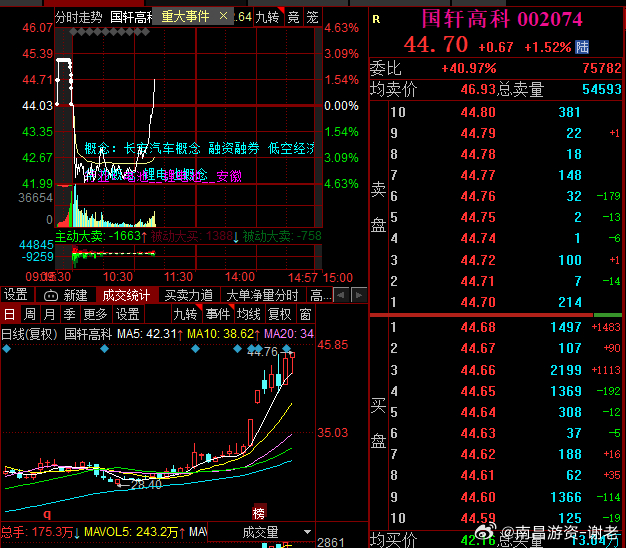This screenshot has height=548, width=626.
Task: Click the 28.40 low price annotation
Action: [145, 485]
